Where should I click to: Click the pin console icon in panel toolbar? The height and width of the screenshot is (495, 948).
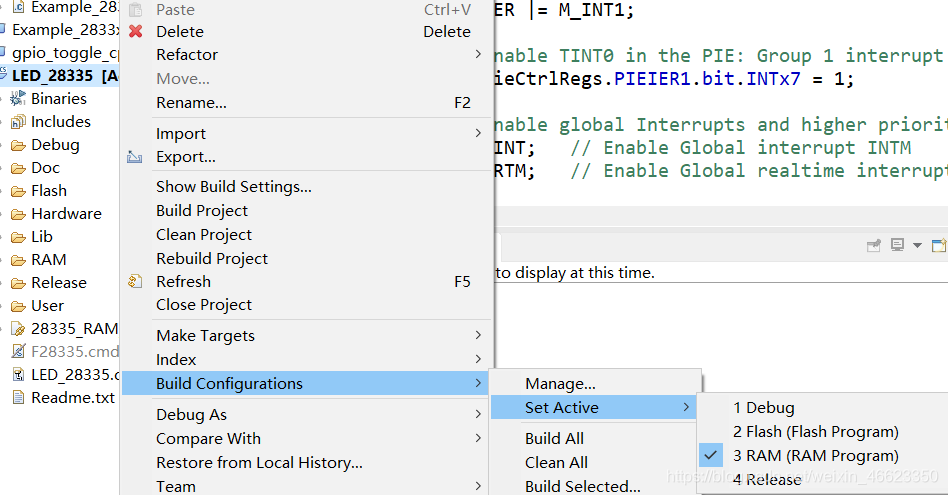click(874, 245)
